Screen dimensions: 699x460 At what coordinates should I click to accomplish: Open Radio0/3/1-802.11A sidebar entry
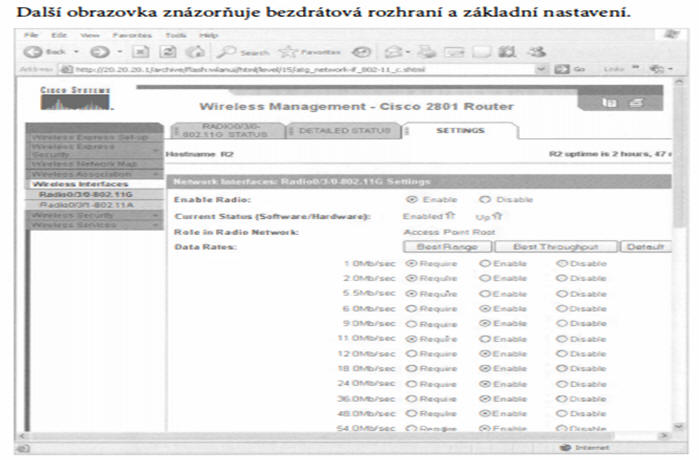(x=86, y=205)
